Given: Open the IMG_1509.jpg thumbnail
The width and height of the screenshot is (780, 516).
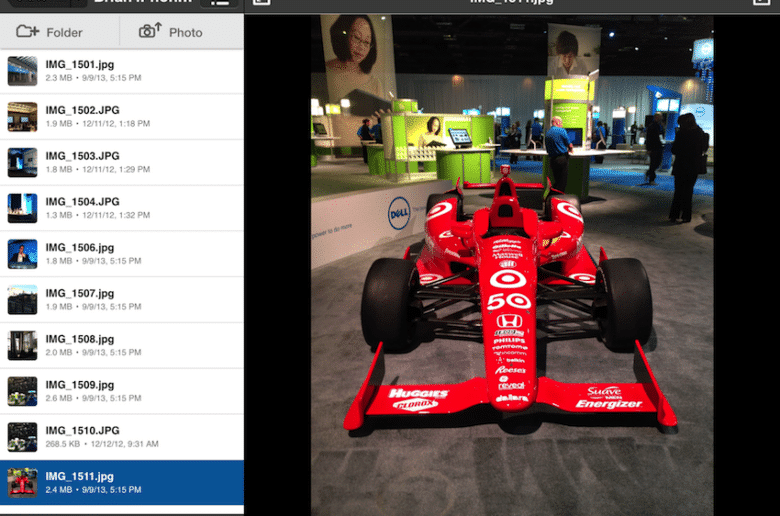Looking at the screenshot, I should coord(22,391).
